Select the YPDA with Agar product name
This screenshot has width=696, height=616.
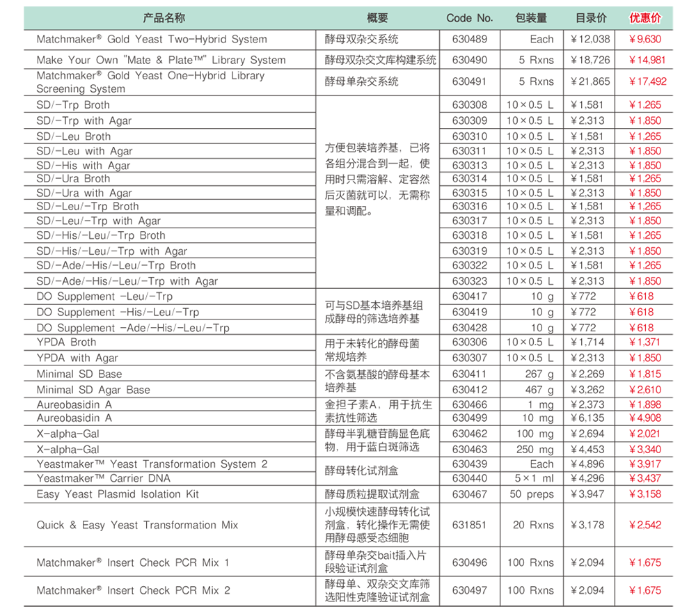[x=77, y=358]
